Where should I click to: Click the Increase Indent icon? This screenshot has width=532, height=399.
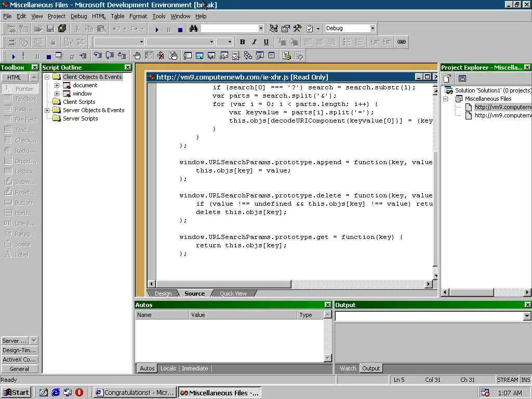coord(387,42)
